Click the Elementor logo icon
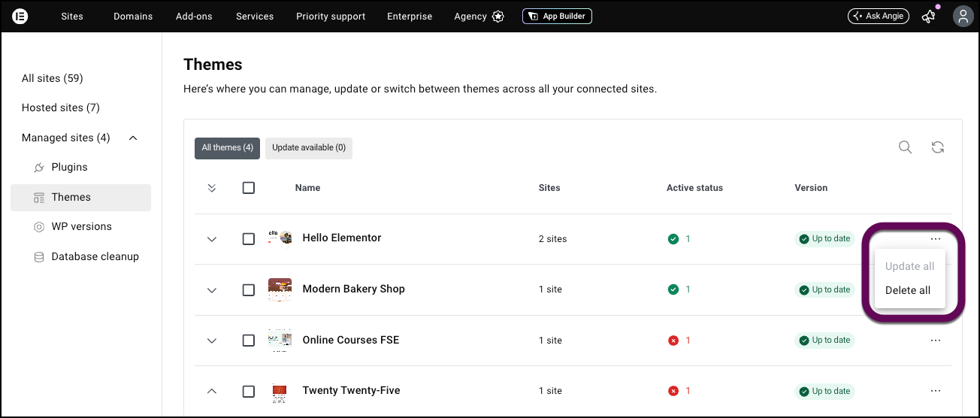980x418 pixels. click(x=20, y=16)
